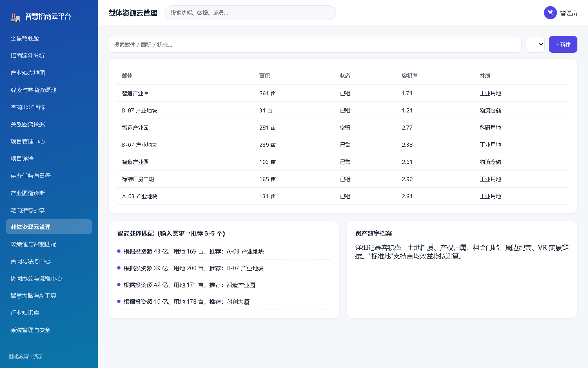Click the 面积 column header

(x=264, y=76)
